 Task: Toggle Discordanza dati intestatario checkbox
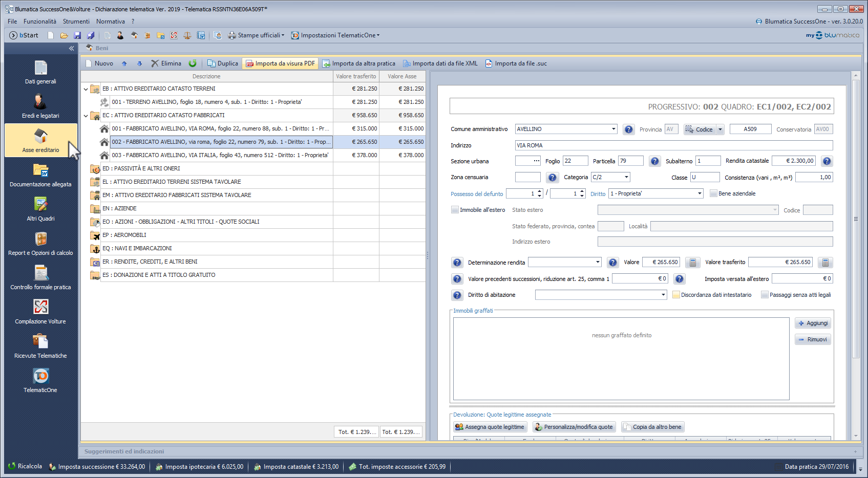click(676, 295)
